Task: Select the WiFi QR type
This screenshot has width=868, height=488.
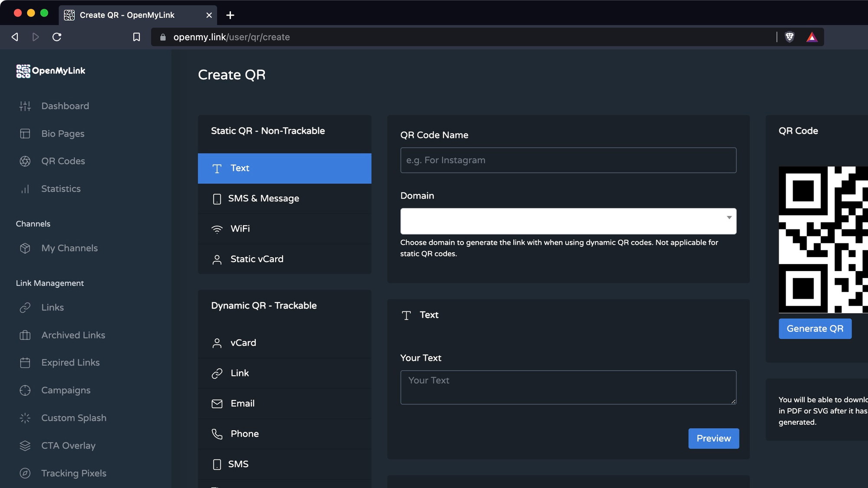Action: (285, 229)
